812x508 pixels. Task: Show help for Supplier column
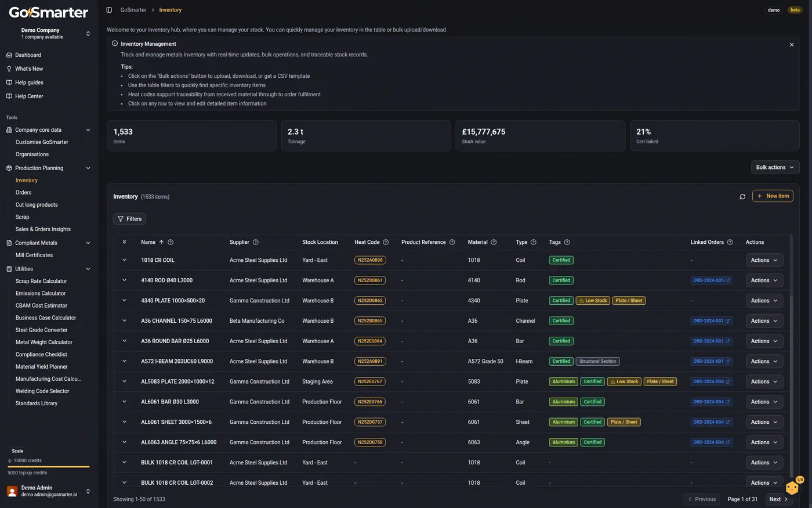coord(256,242)
